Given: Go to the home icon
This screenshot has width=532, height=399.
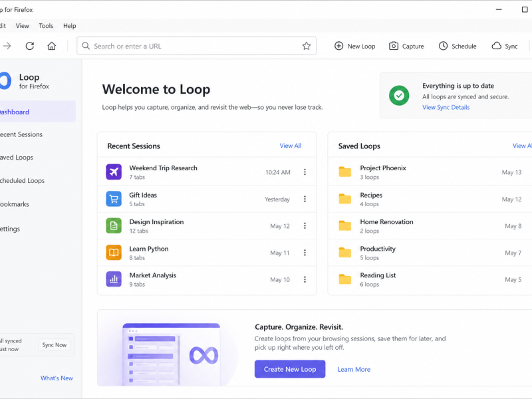Looking at the screenshot, I should point(52,46).
